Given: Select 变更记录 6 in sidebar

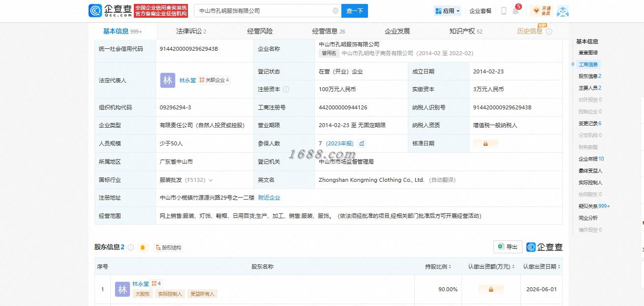Looking at the screenshot, I should pos(590,123).
